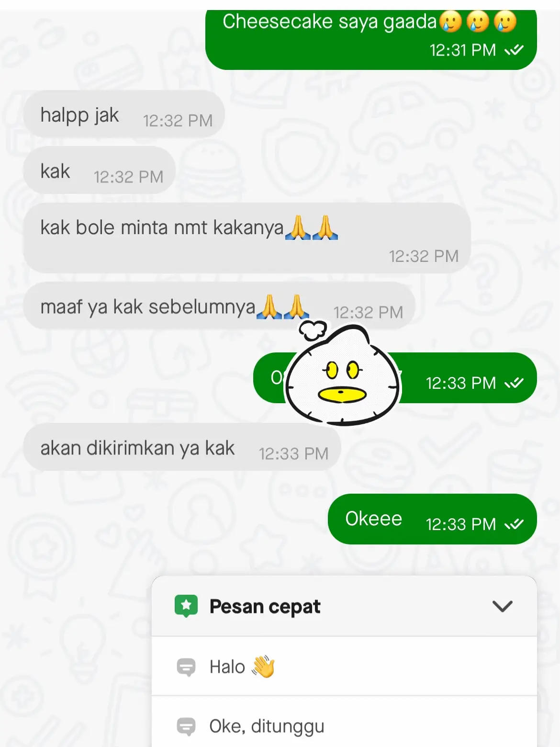
Task: Tap the "kak bole minta nmt kakanya" message
Action: [x=247, y=238]
